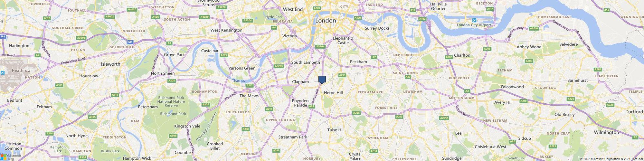Click the A102 road shield near Charlton
Viewport: 644px width, 161px height.
click(449, 57)
